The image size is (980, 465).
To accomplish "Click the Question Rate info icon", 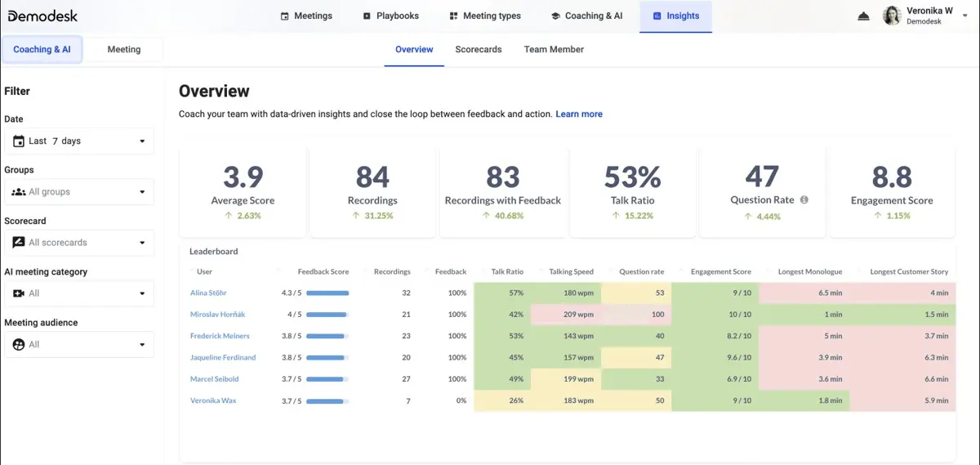I will point(804,199).
